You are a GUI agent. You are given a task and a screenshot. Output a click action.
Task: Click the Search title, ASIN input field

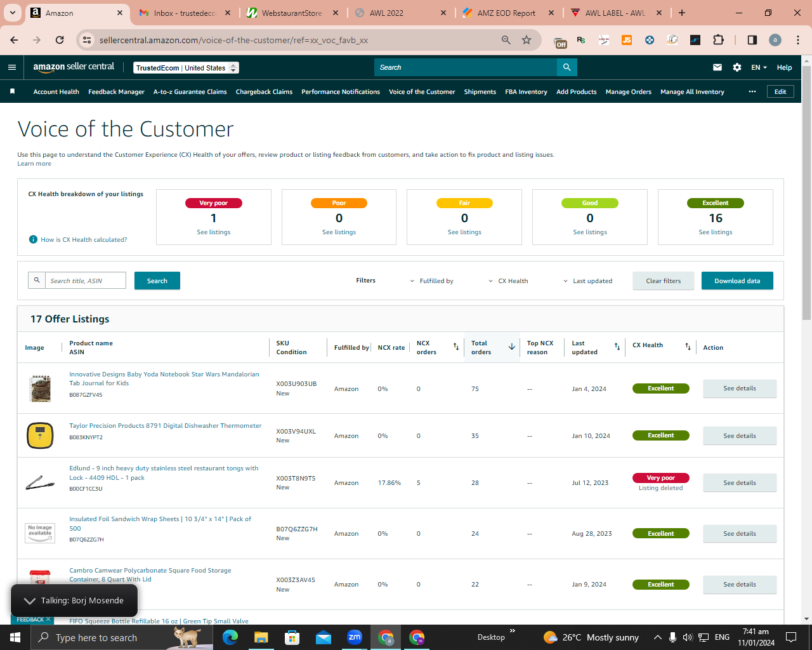click(86, 280)
